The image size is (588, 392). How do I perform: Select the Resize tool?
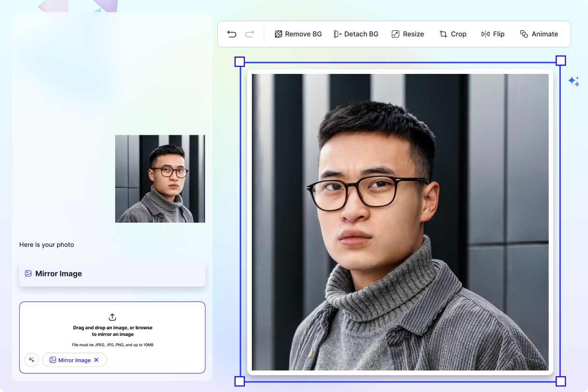point(407,34)
